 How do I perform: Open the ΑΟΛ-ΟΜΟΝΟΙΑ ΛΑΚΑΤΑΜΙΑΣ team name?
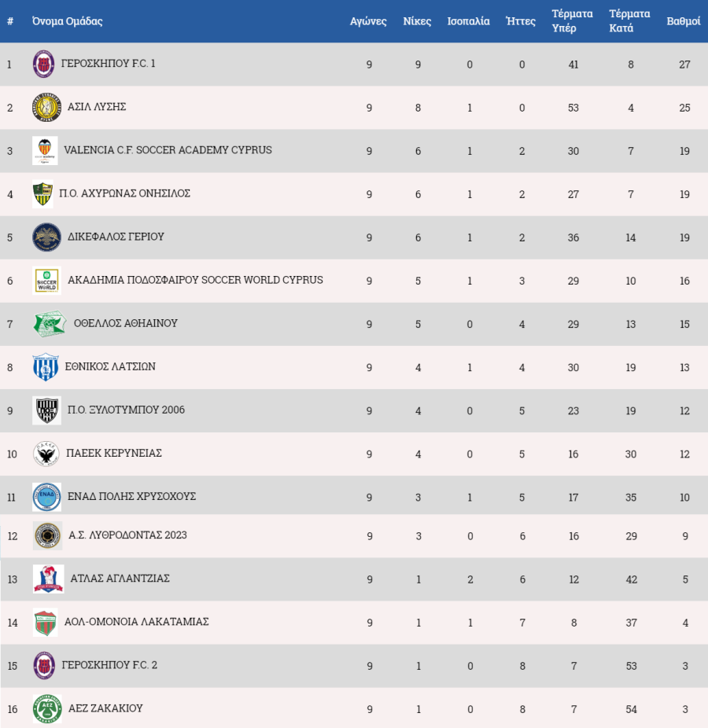click(x=137, y=622)
